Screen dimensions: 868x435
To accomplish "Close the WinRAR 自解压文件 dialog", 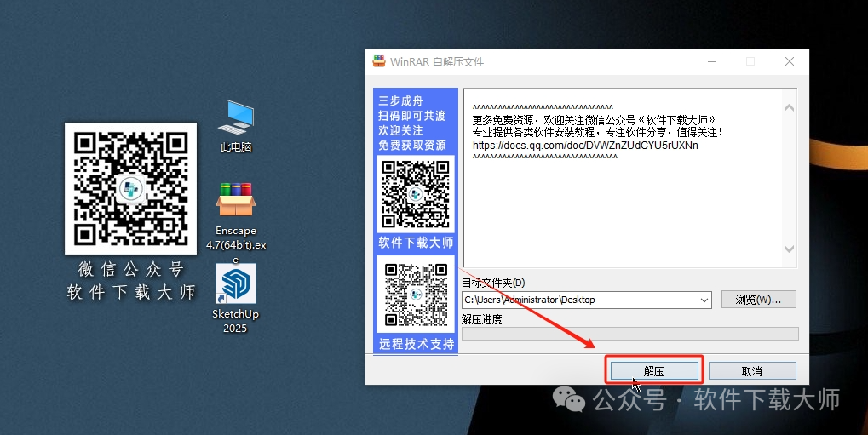I will [x=790, y=61].
